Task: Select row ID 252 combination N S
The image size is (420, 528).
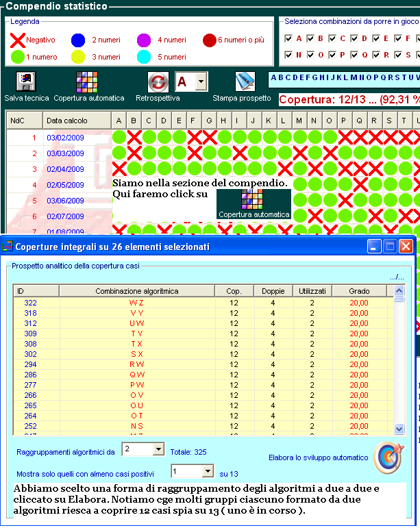Action: (203, 426)
